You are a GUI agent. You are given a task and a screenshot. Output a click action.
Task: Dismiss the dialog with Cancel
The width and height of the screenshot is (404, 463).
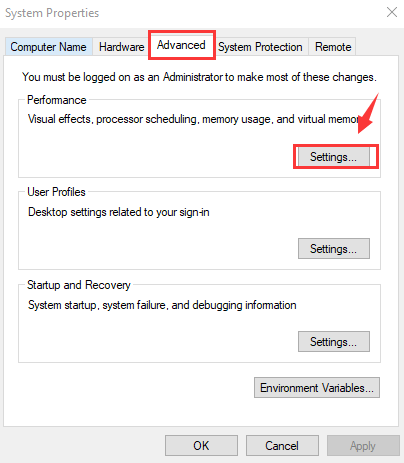282,446
